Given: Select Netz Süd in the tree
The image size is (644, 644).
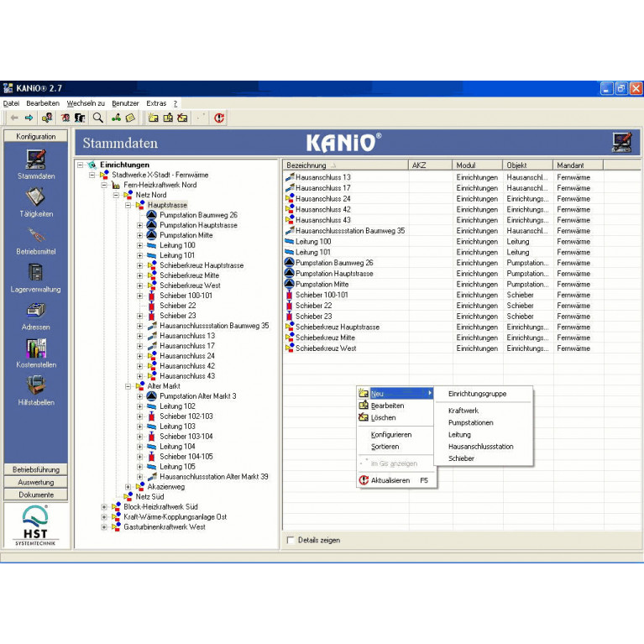Looking at the screenshot, I should [149, 496].
